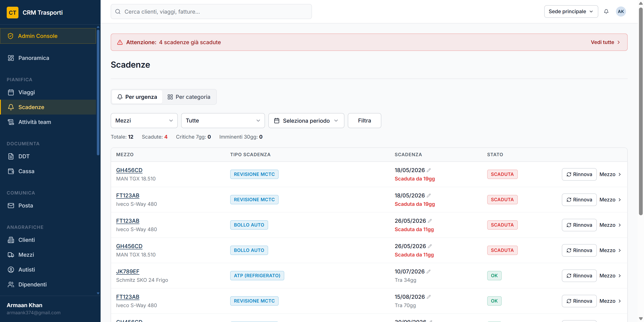Open Mezzo link for FT123AB Bollo Auto row
The width and height of the screenshot is (644, 322).
coord(610,225)
